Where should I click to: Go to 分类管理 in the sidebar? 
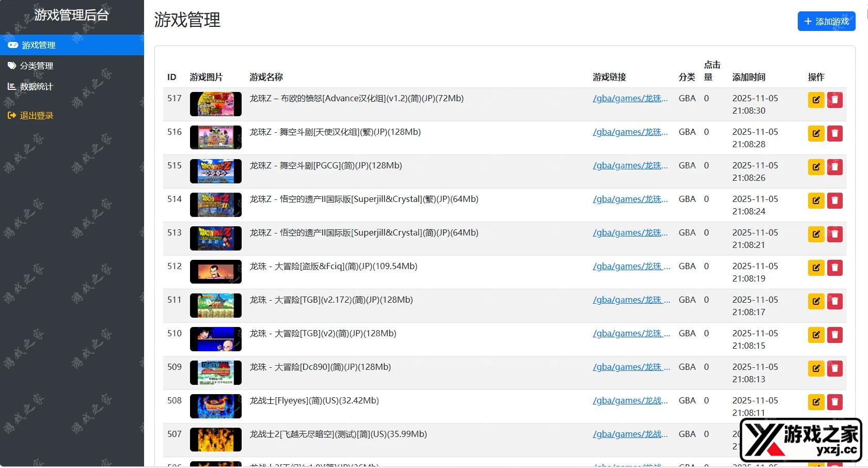point(72,66)
